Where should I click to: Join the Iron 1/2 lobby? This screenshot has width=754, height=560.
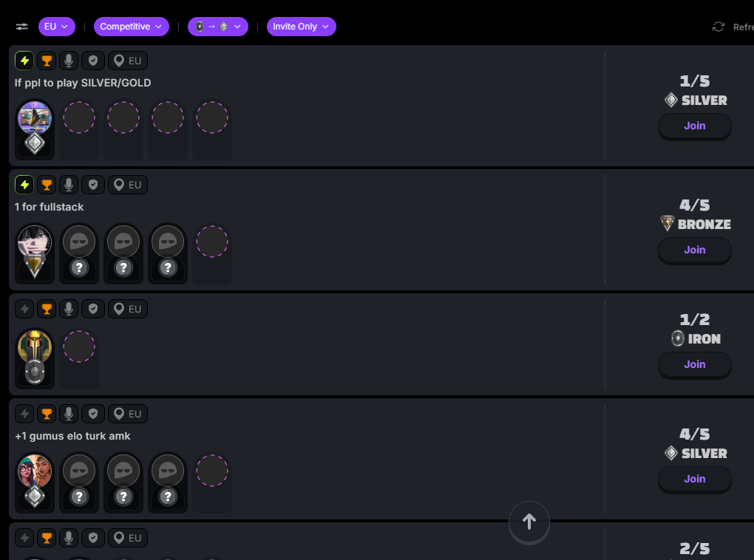coord(694,364)
